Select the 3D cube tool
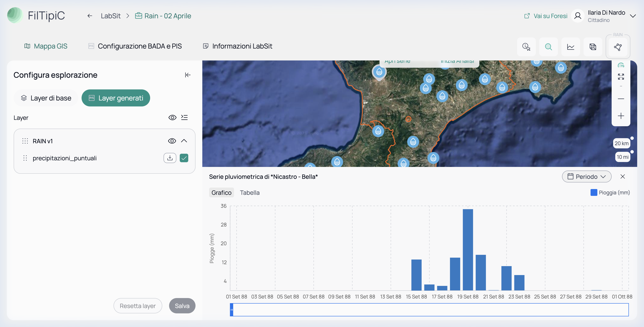 click(593, 47)
